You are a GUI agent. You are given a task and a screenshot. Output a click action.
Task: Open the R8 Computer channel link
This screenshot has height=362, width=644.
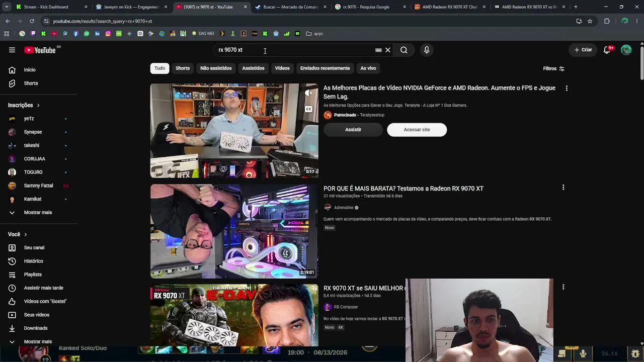click(346, 307)
